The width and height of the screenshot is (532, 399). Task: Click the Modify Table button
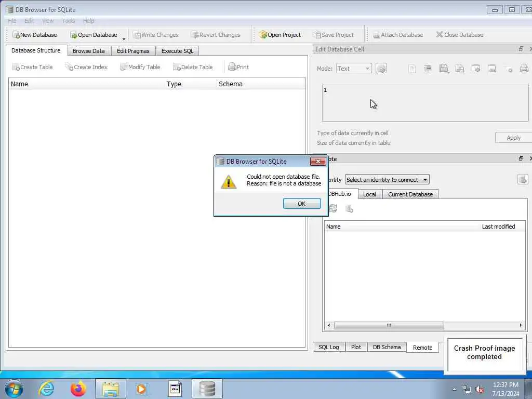pyautogui.click(x=140, y=67)
